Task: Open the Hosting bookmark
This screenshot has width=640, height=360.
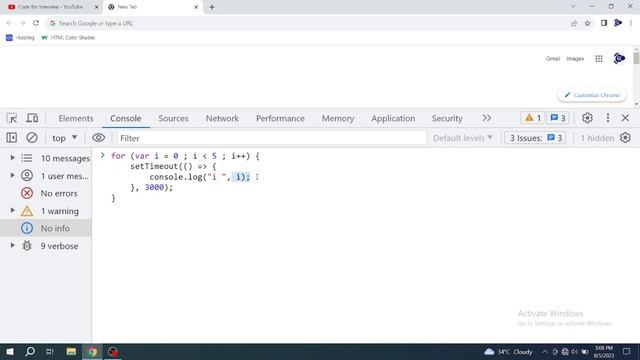Action: click(20, 38)
